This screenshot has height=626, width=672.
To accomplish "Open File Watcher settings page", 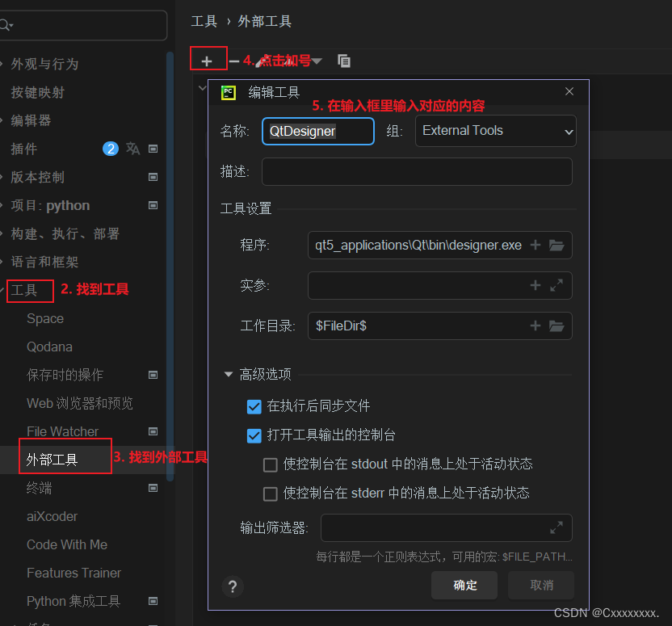I will coord(62,431).
